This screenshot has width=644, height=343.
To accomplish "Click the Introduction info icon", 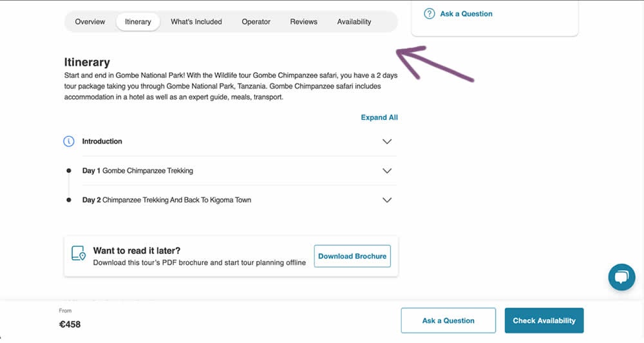I will (69, 141).
